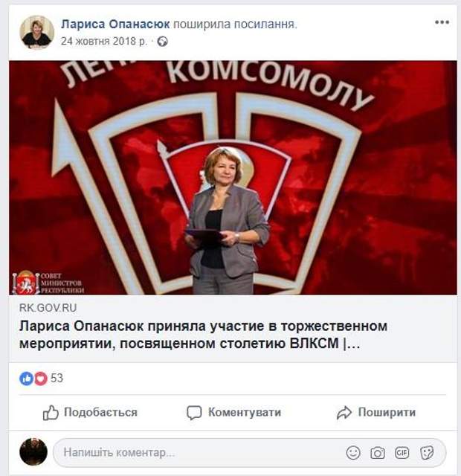
Task: Share post via Поширити button
Action: (376, 412)
